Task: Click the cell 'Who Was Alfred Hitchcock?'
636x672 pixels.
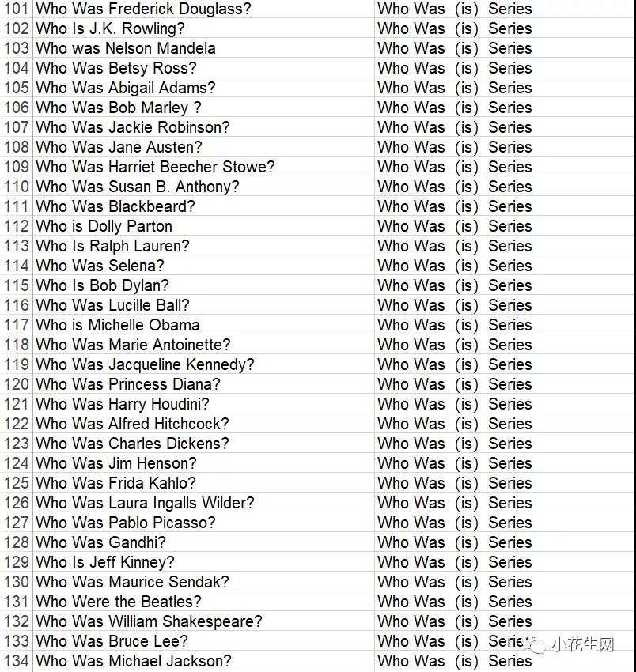Action: point(203,424)
